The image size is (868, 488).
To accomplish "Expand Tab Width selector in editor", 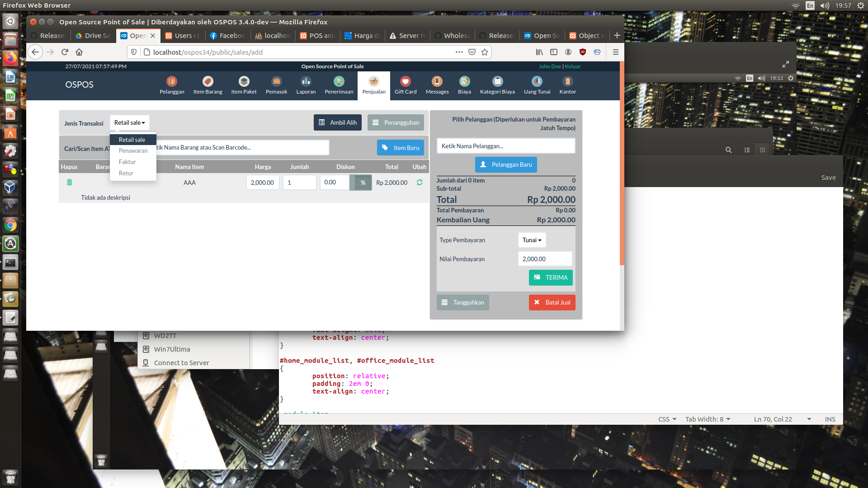I will [x=708, y=419].
